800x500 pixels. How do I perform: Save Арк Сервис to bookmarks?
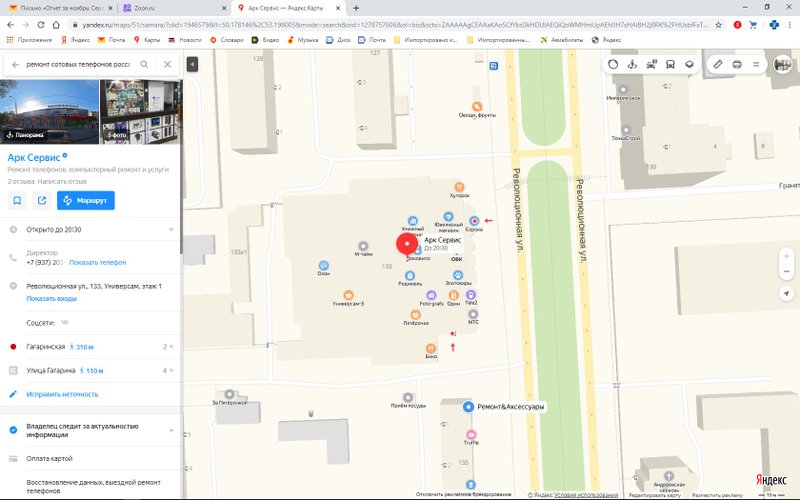[17, 201]
